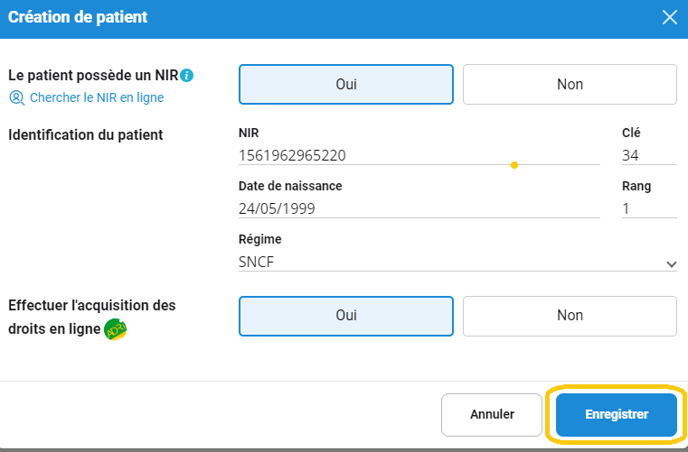This screenshot has height=452, width=688.
Task: Click the info icon beside NIR label
Action: [187, 75]
